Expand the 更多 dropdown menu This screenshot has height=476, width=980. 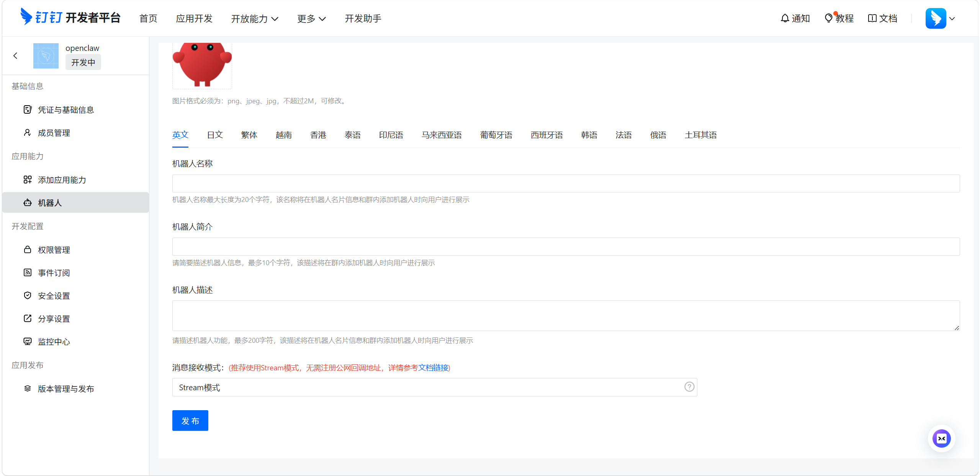(x=311, y=19)
